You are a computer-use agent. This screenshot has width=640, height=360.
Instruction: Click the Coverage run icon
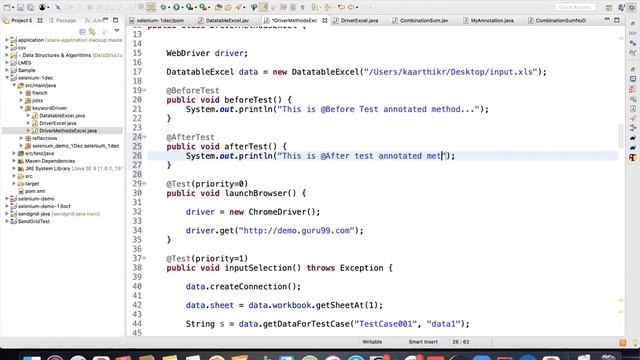click(x=189, y=7)
